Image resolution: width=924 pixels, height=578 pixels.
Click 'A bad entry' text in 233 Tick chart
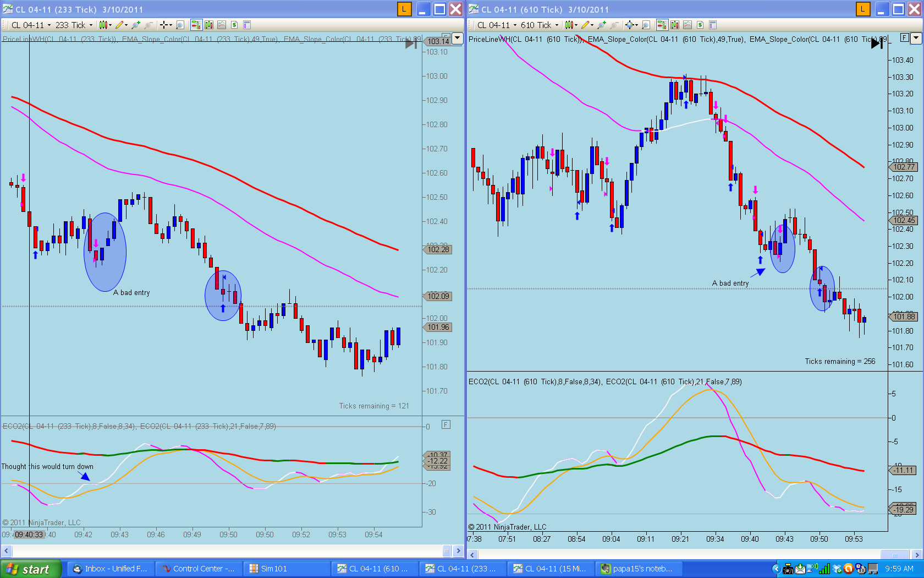click(x=131, y=293)
